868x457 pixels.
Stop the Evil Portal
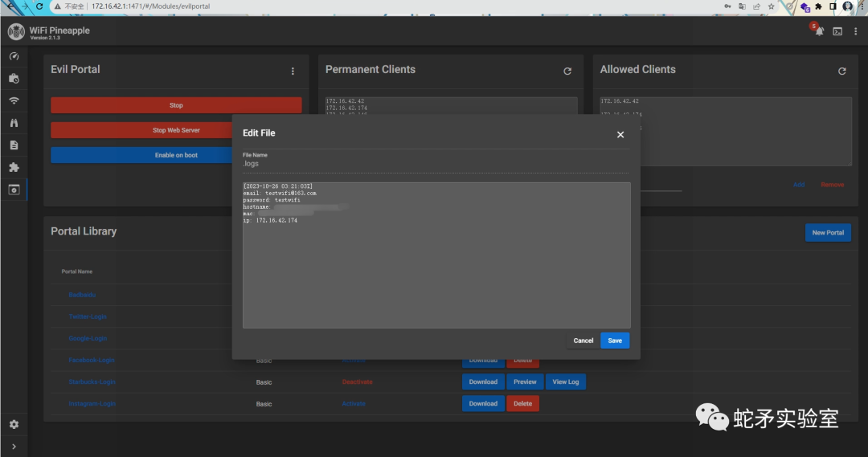click(176, 105)
